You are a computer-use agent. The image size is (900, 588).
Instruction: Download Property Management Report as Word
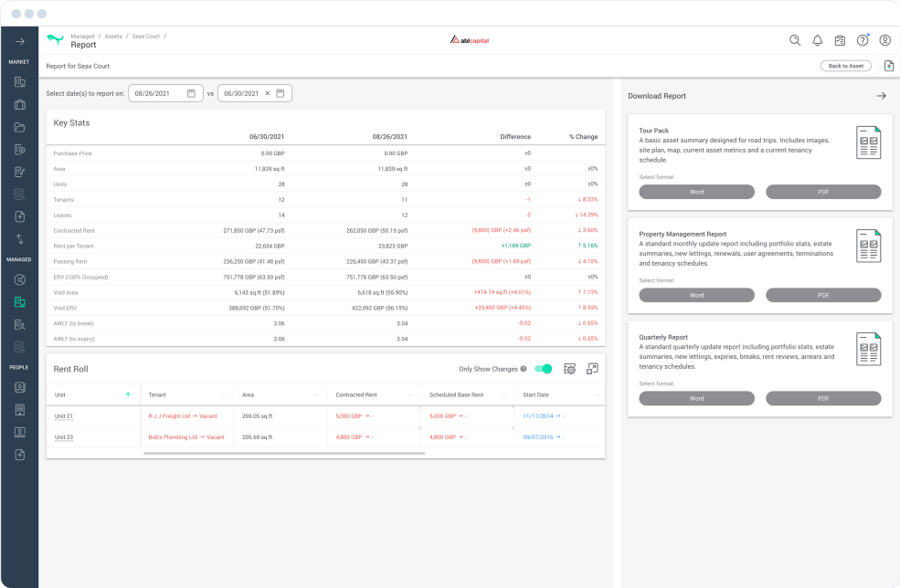696,295
